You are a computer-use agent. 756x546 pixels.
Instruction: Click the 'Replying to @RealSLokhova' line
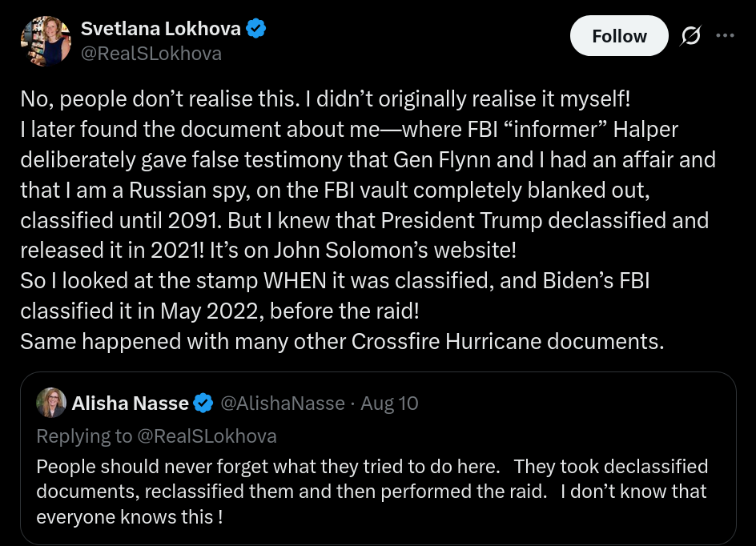[156, 436]
